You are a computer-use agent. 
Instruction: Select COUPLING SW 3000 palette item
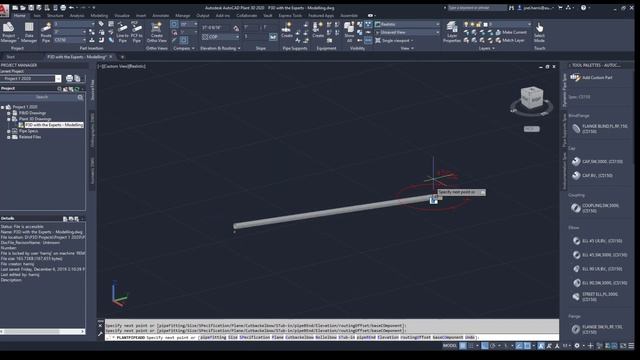point(596,208)
